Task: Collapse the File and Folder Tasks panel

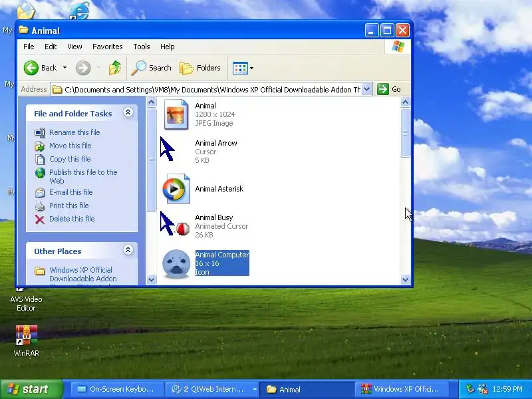Action: pyautogui.click(x=128, y=112)
